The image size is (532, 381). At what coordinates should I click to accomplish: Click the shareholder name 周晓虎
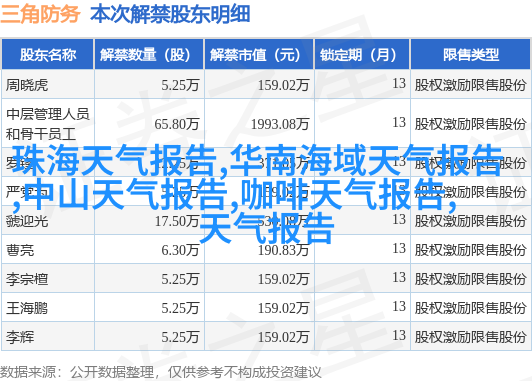pyautogui.click(x=27, y=85)
